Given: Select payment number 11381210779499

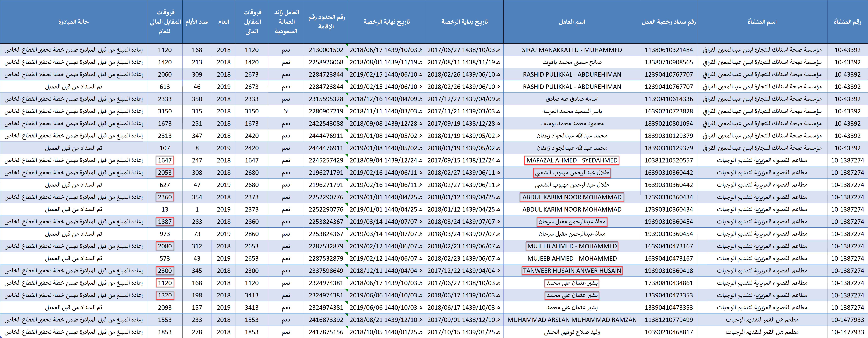Looking at the screenshot, I should pos(669,320).
